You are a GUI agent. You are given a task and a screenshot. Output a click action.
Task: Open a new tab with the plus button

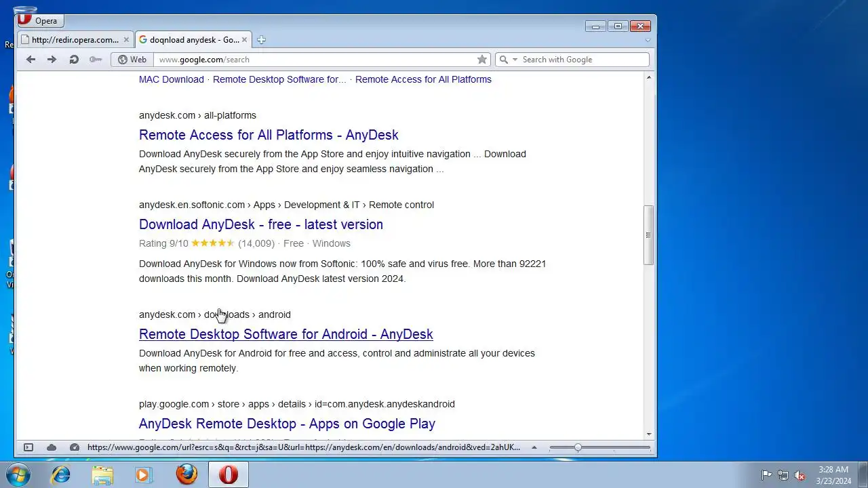tap(261, 40)
